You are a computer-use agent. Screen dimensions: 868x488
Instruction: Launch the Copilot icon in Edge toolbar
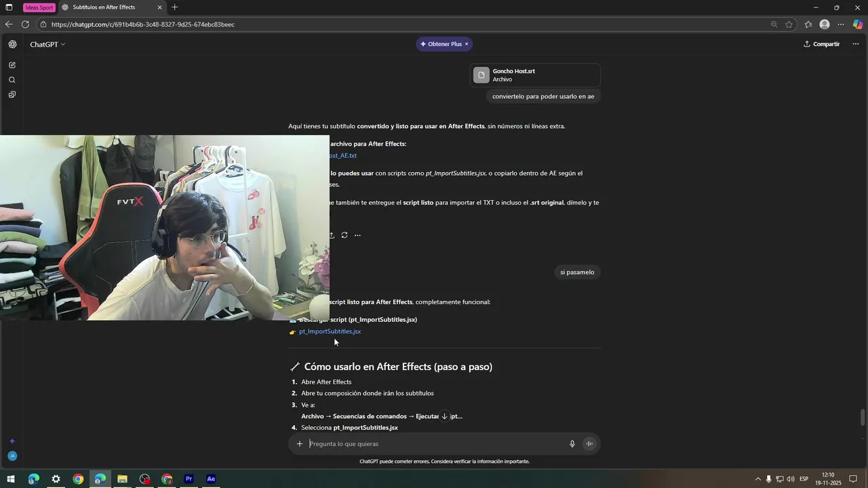pos(858,24)
